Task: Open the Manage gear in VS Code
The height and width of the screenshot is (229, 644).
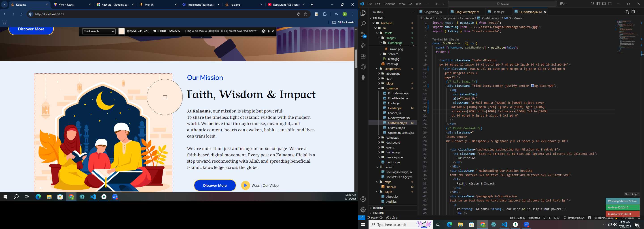Action: point(363,210)
